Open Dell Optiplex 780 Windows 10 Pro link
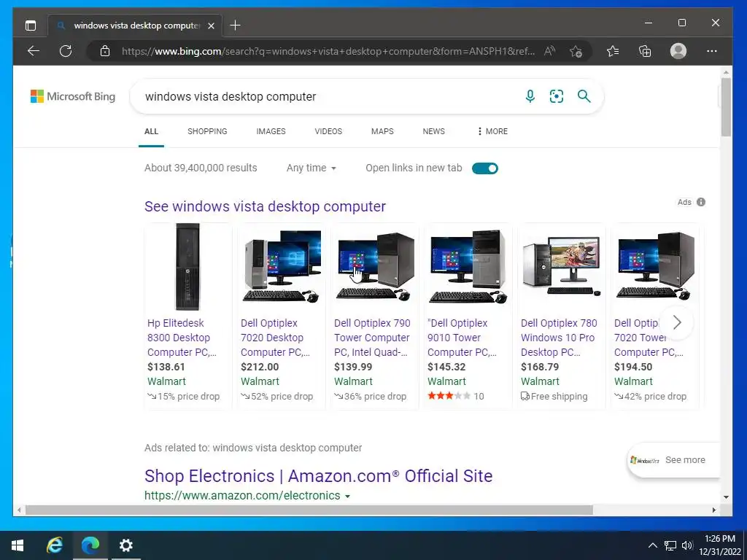The image size is (747, 560). (x=559, y=337)
